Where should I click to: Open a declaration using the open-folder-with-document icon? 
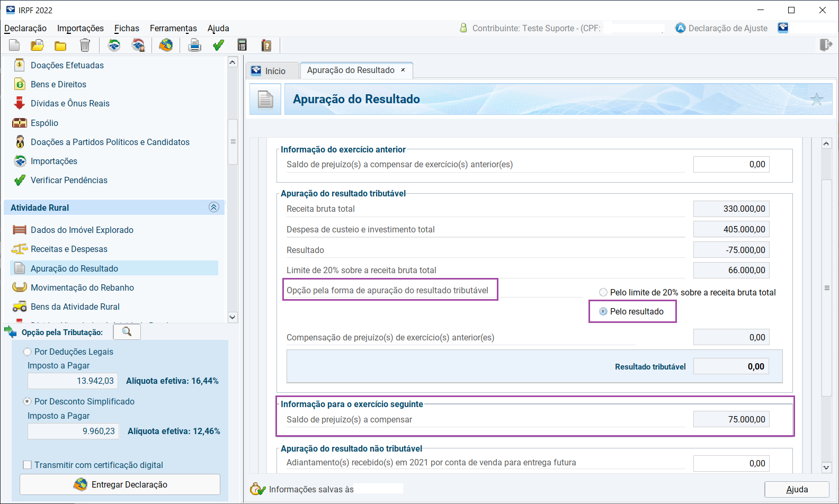click(x=37, y=46)
